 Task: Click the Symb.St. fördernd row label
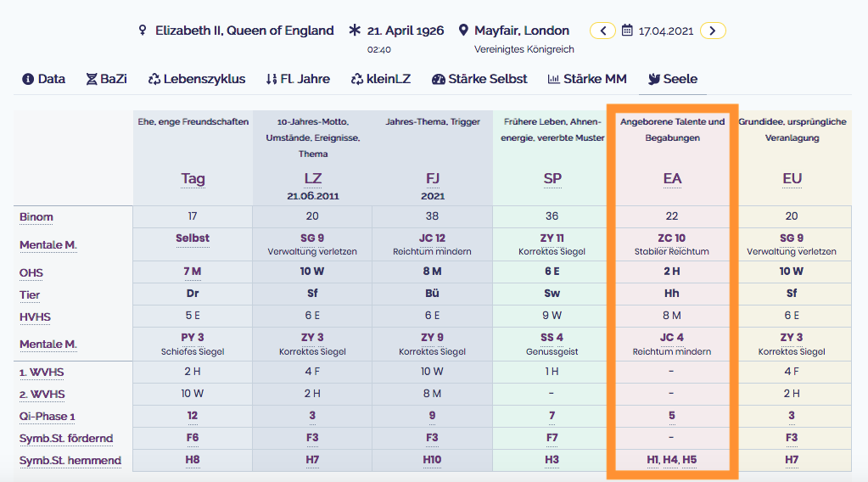tap(66, 438)
